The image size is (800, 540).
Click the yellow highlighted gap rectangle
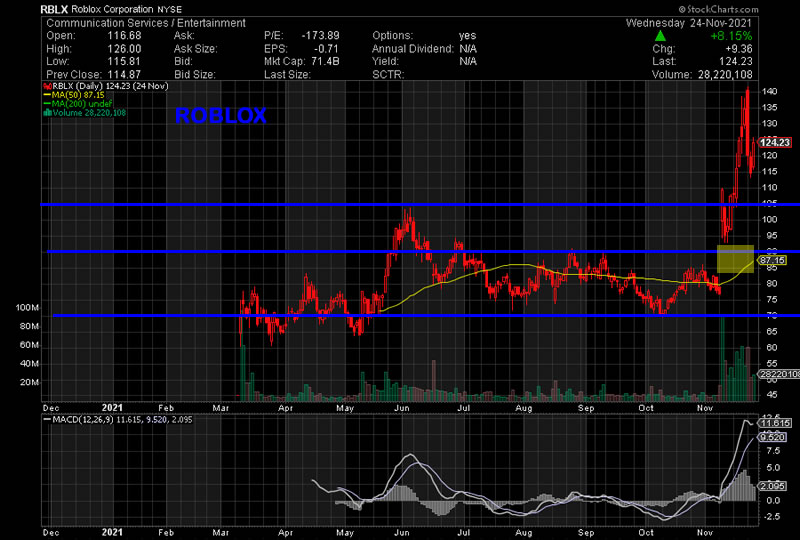(x=735, y=258)
